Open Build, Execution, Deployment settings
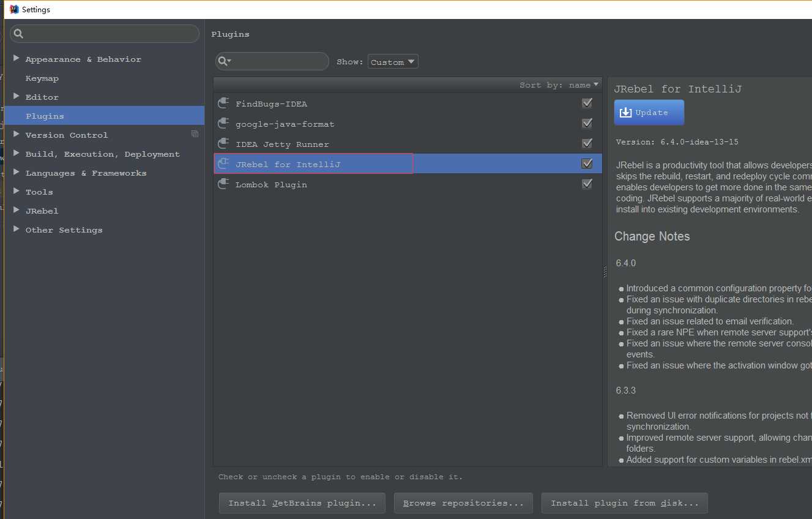Screen dimensions: 812x519 click(103, 154)
